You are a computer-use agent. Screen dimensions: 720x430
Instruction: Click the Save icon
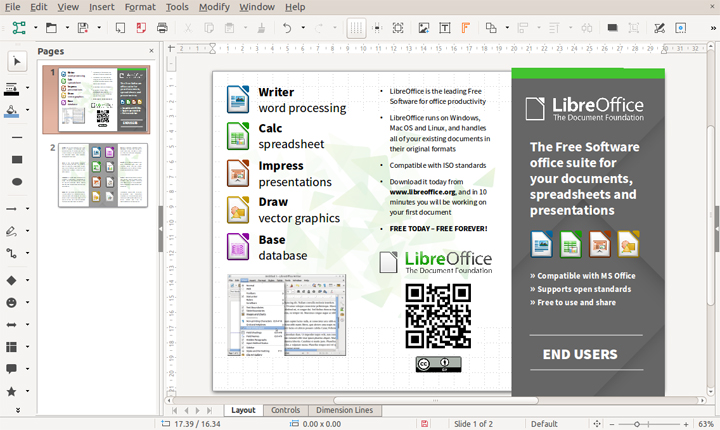pyautogui.click(x=83, y=28)
